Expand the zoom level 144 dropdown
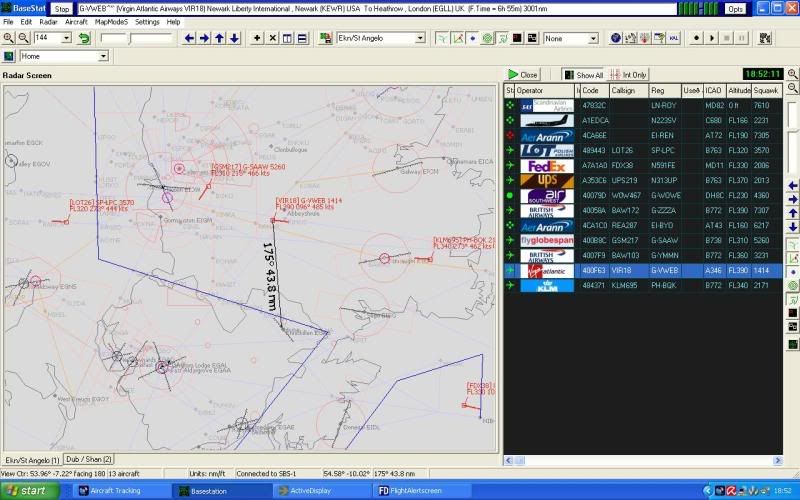This screenshot has width=800, height=500. pyautogui.click(x=67, y=38)
